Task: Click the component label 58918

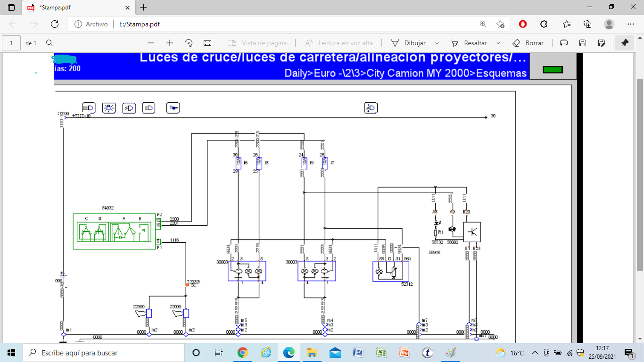Action: [435, 253]
